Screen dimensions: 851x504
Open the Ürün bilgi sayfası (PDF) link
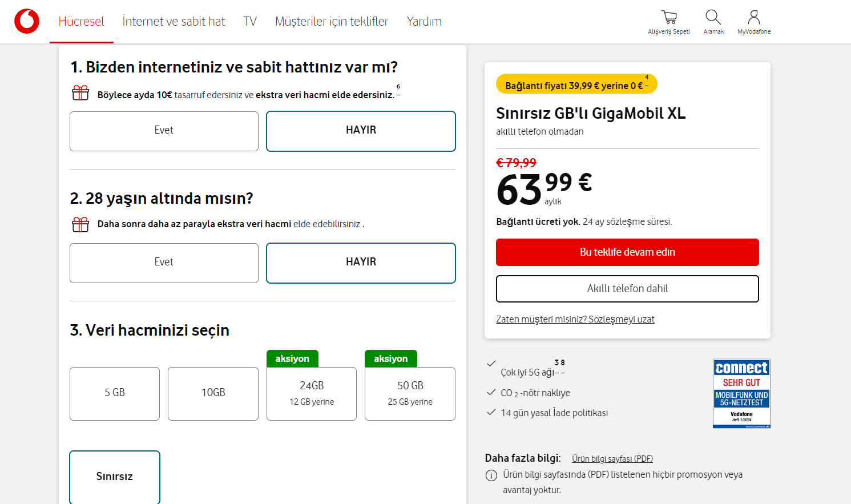(612, 459)
